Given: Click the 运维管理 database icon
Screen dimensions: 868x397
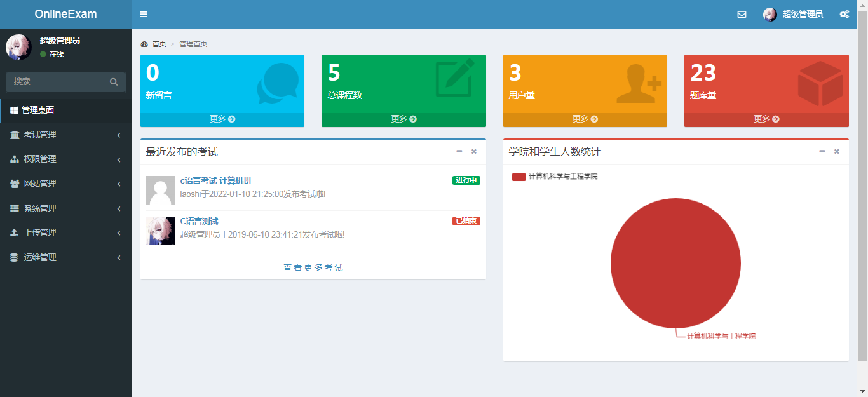Looking at the screenshot, I should pyautogui.click(x=15, y=258).
